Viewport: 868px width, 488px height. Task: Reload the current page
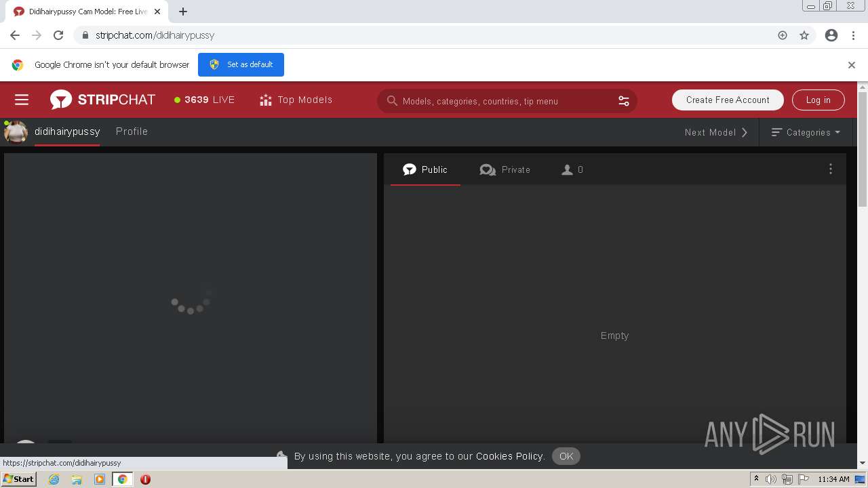58,35
